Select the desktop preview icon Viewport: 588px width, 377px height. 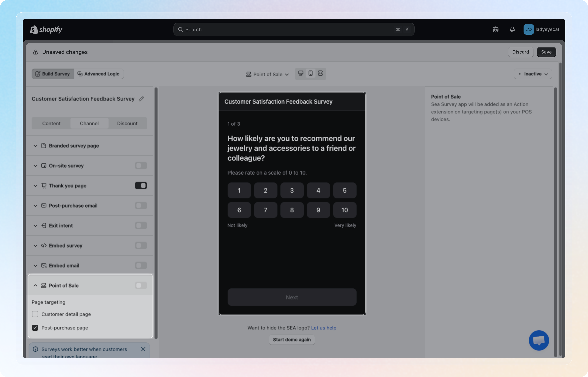[x=301, y=74]
